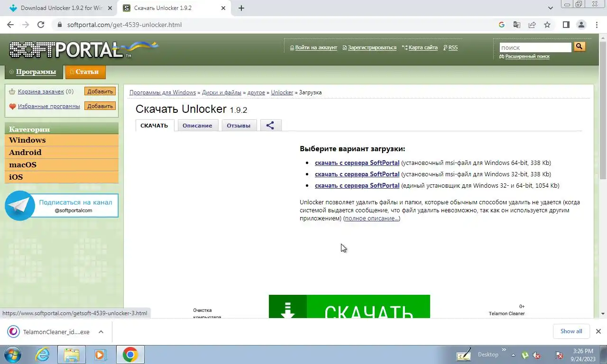
Task: Show hidden tray icons
Action: (x=513, y=355)
